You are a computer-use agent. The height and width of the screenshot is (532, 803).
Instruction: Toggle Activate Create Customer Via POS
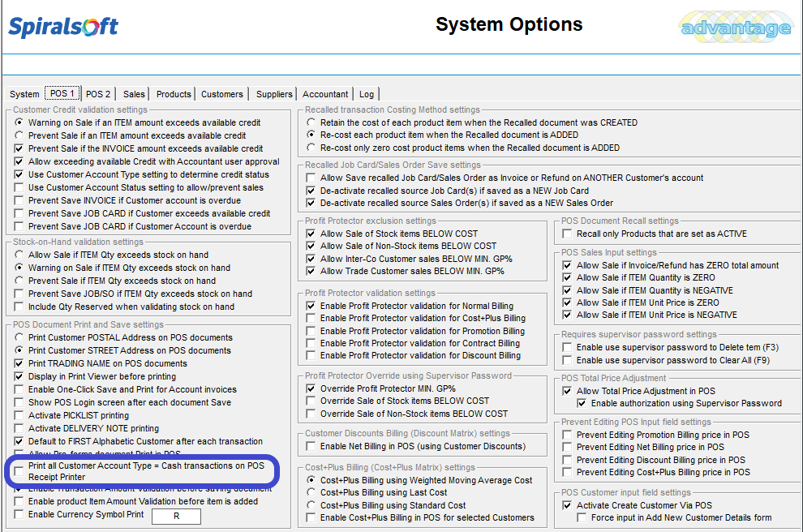pyautogui.click(x=567, y=505)
